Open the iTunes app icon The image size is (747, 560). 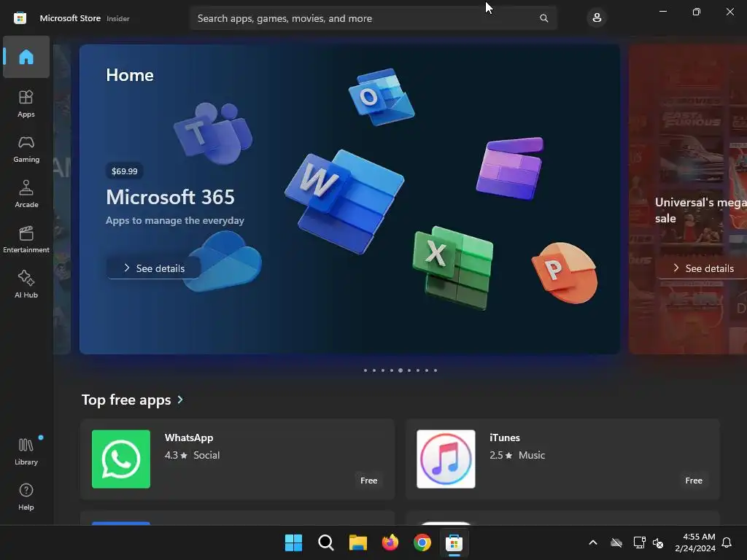click(x=446, y=459)
